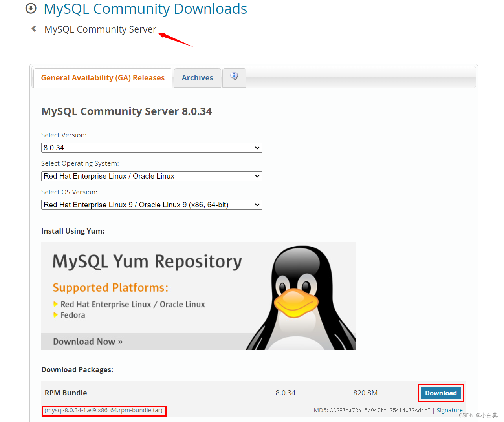The height and width of the screenshot is (422, 504).
Task: Click the 820.8M file size value
Action: (x=365, y=393)
